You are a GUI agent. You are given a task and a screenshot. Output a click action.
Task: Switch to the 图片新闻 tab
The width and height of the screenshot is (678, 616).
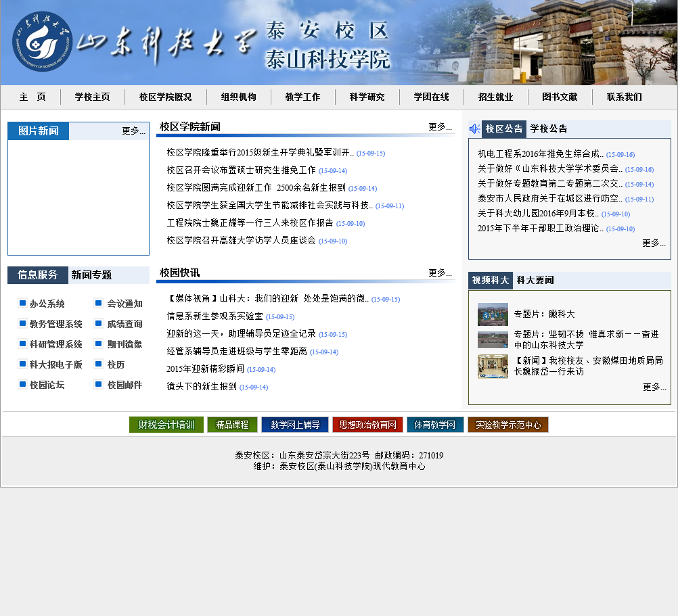[39, 131]
